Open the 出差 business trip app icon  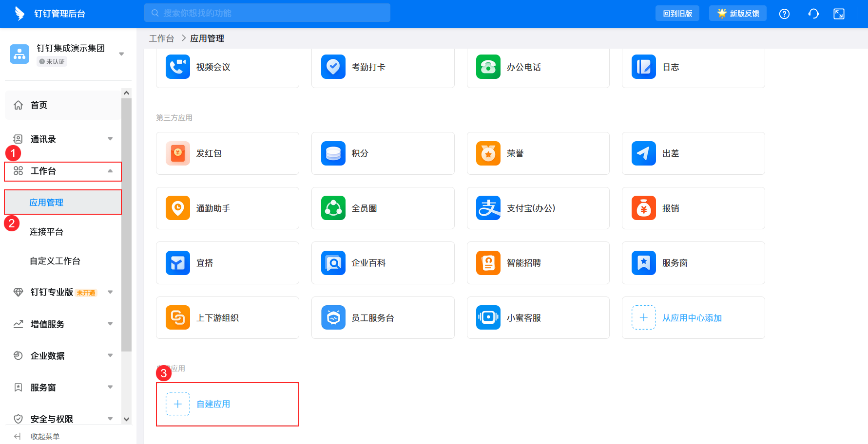click(x=644, y=153)
